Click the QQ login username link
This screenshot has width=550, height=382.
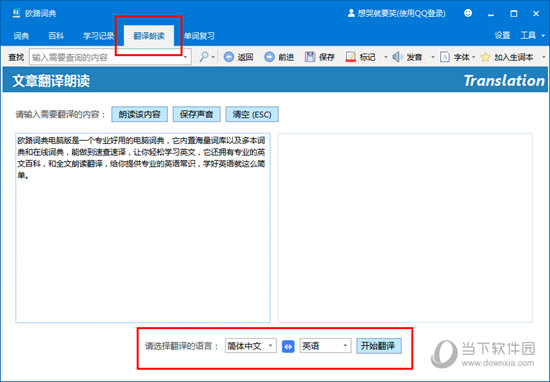click(x=401, y=13)
